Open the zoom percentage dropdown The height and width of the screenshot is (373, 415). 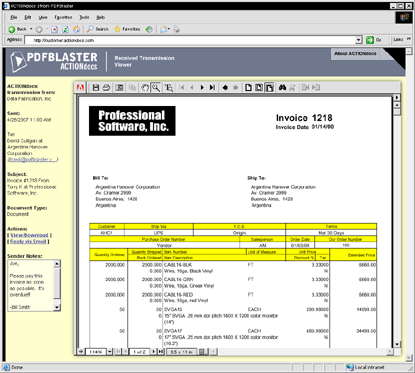click(109, 351)
